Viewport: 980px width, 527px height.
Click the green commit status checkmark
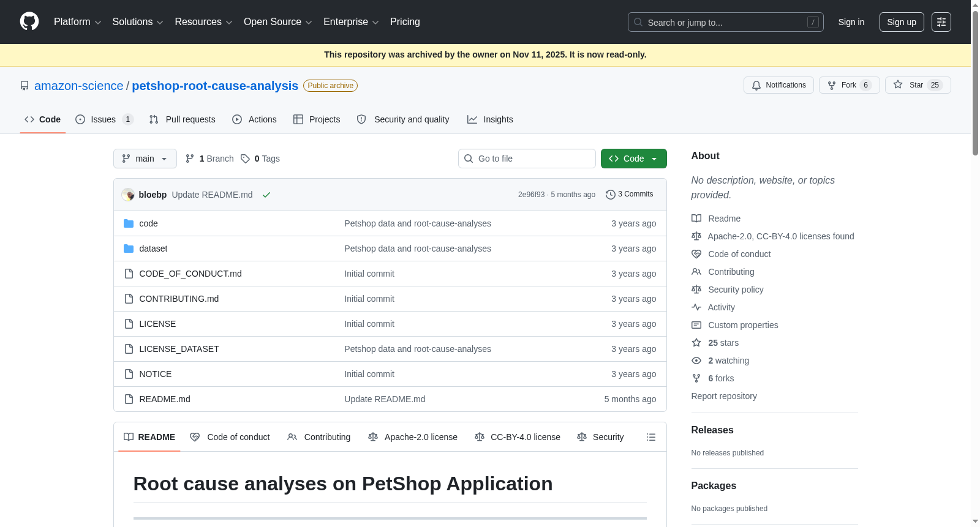[x=266, y=195]
